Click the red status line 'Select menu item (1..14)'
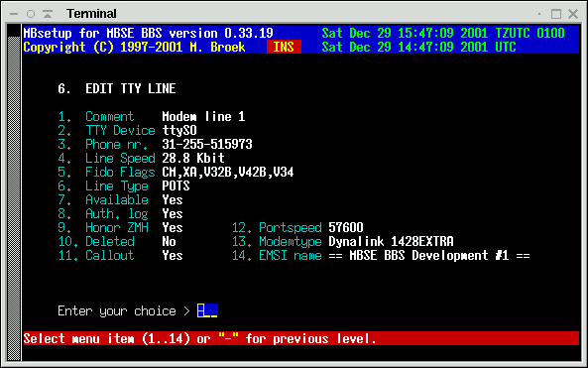588x368 pixels. [301, 338]
